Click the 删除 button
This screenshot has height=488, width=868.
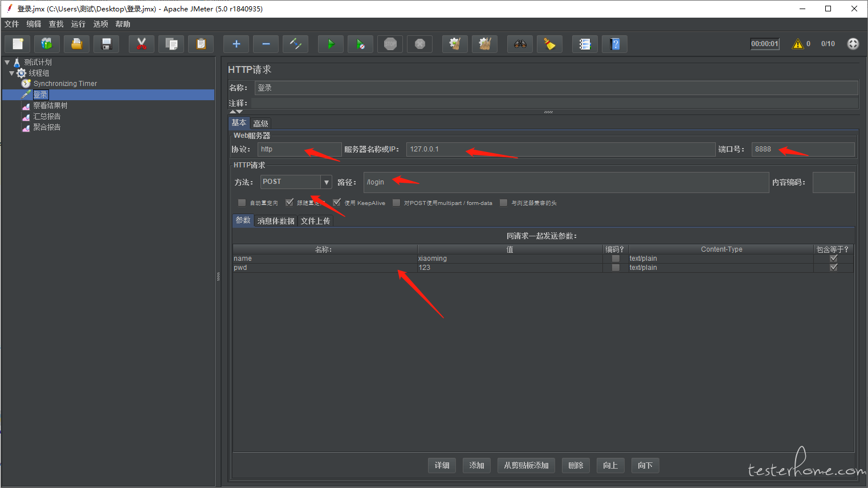pyautogui.click(x=576, y=465)
